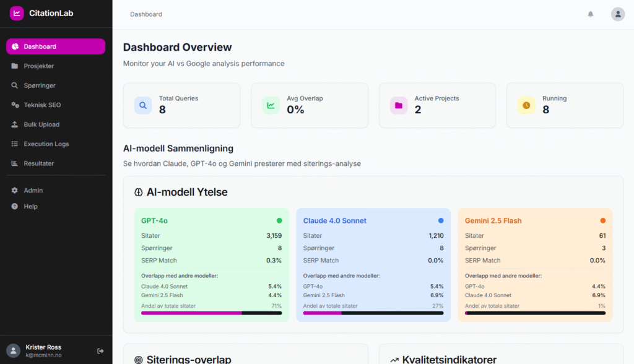
Task: Open notifications bell icon
Action: [590, 14]
